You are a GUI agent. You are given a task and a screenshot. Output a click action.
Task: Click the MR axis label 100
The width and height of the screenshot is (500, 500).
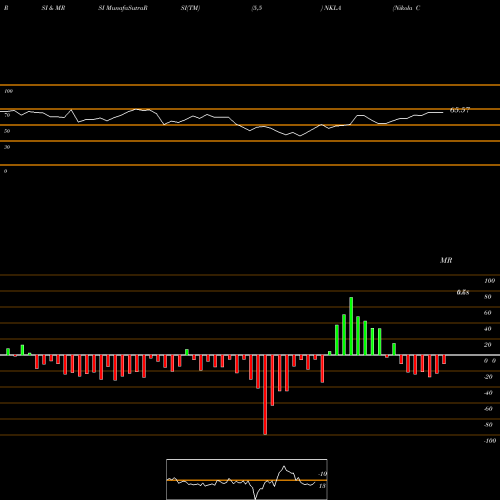pos(489,281)
